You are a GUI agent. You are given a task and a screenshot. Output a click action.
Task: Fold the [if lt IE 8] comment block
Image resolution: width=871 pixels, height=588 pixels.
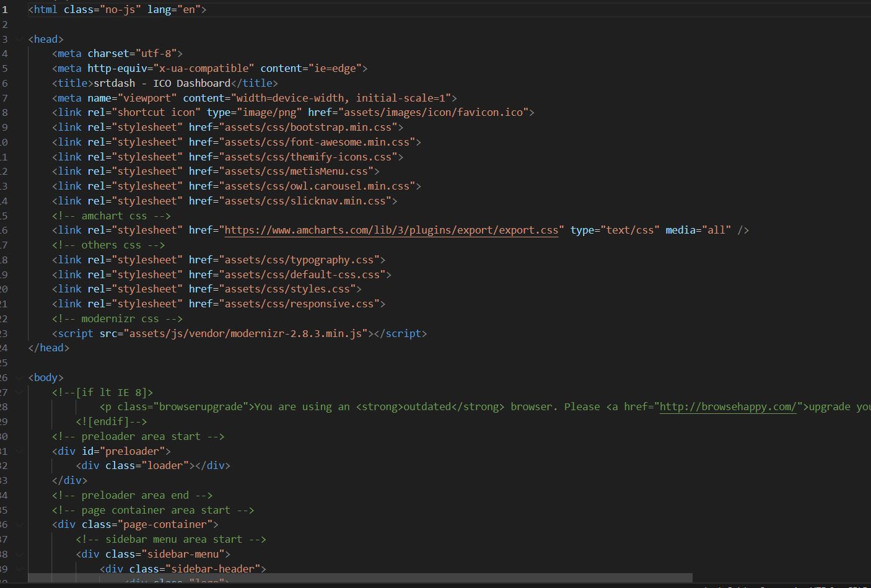coord(20,392)
